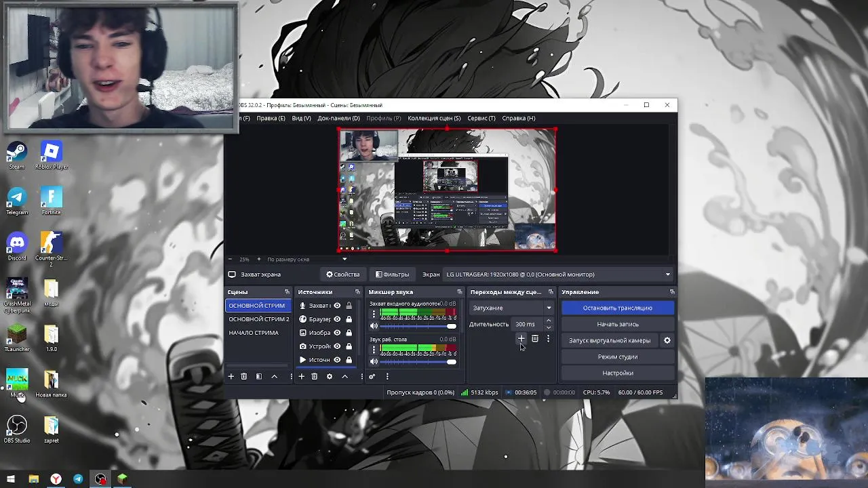Delete the selected scene using the trash icon

click(244, 376)
